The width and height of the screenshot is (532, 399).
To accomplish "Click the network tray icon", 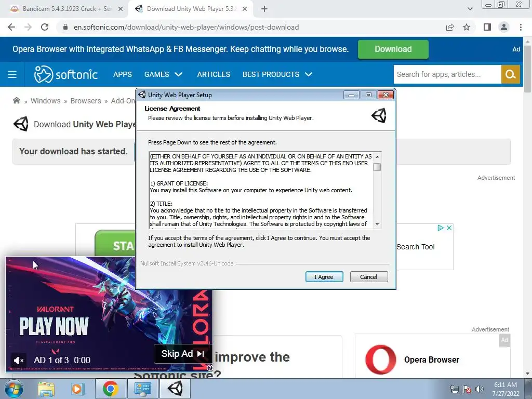I will (x=454, y=389).
